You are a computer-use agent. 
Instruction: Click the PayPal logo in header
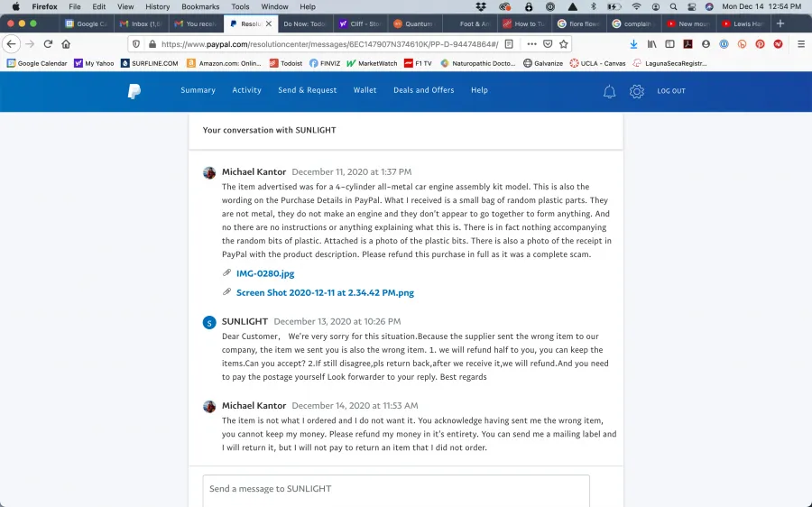click(134, 91)
